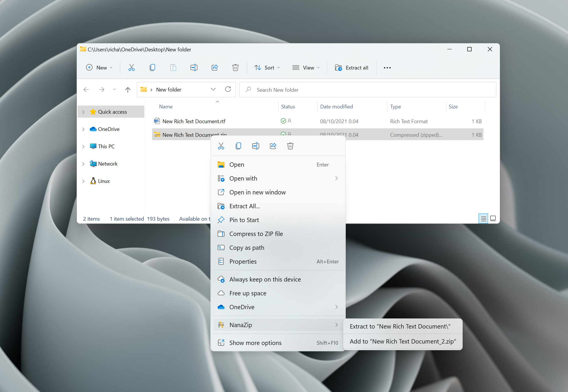The image size is (568, 392).
Task: Choose Add to New Rich Text Document_2.zip
Action: [x=402, y=341]
